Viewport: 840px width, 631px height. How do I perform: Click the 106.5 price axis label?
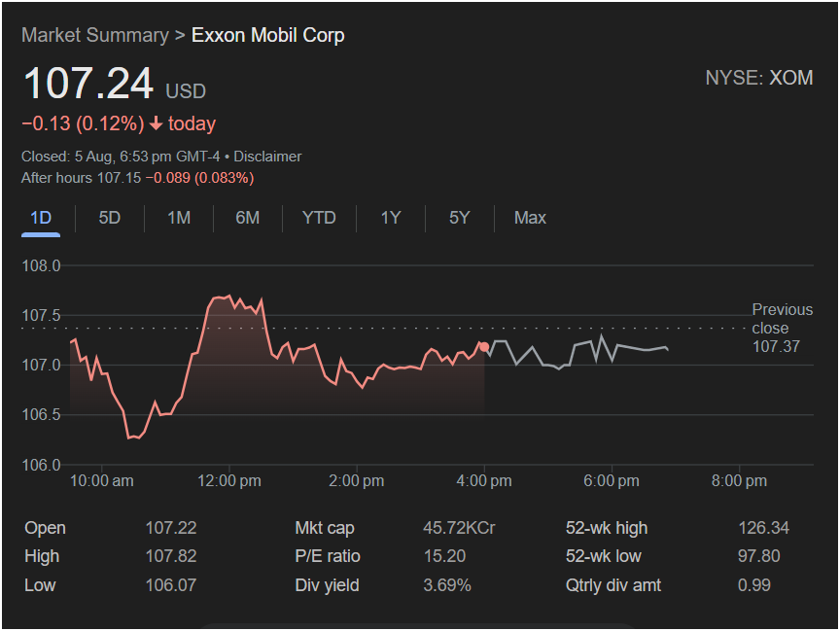point(41,414)
